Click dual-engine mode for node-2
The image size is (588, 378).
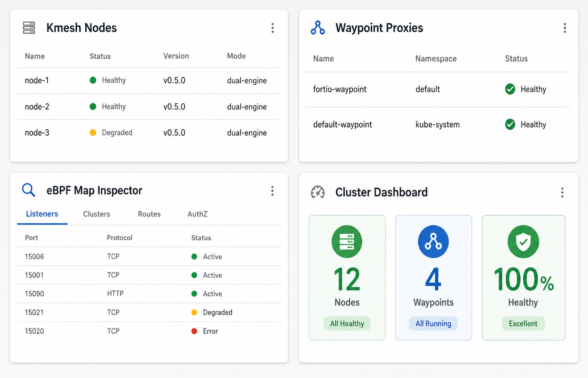[247, 107]
